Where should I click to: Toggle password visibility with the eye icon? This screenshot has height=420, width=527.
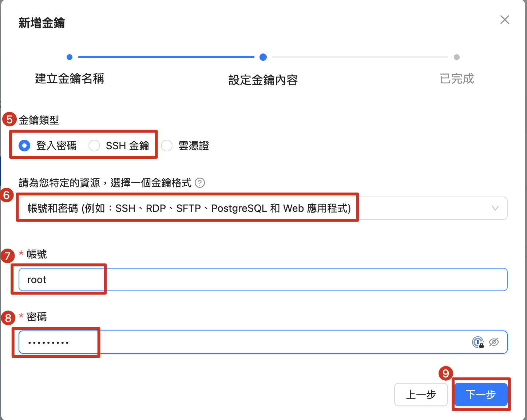coord(494,342)
